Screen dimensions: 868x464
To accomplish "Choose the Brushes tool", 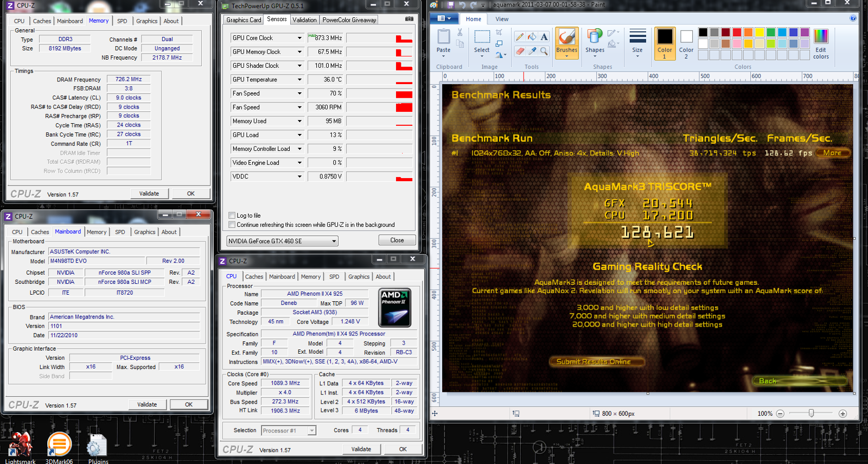I will pos(567,43).
